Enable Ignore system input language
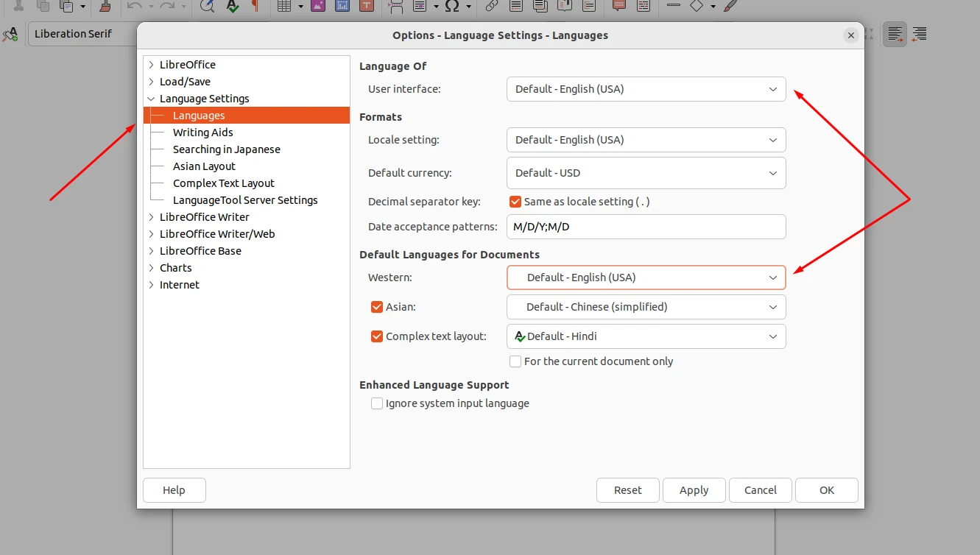Viewport: 980px width, 555px height. click(377, 403)
